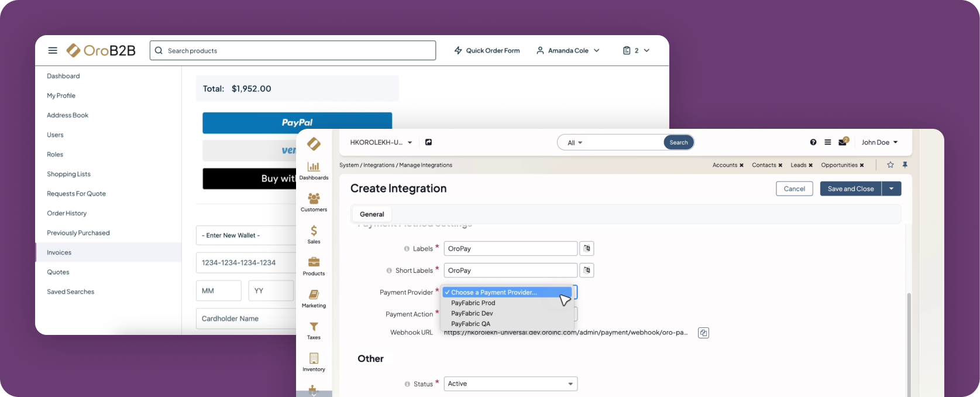Click the shortcut icon beside organization name
This screenshot has width=980, height=397.
coord(428,142)
